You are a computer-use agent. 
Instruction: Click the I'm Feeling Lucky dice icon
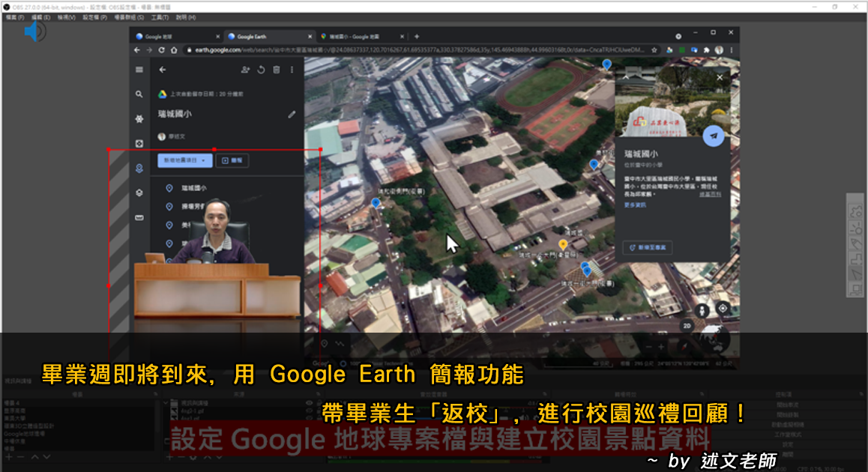pos(139,143)
